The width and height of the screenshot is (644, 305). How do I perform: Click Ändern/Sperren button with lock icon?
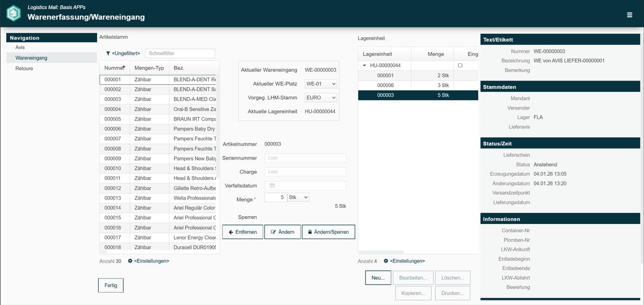(329, 232)
